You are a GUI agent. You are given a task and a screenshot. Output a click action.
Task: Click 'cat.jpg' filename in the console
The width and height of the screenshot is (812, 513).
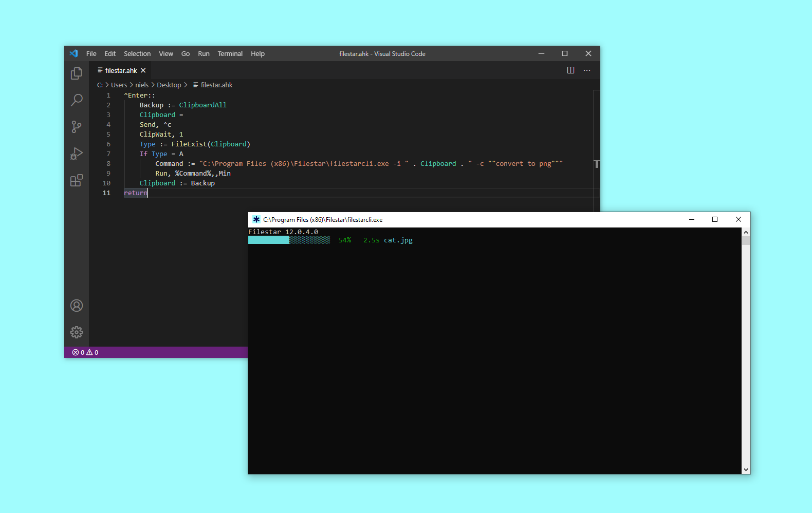click(x=398, y=240)
